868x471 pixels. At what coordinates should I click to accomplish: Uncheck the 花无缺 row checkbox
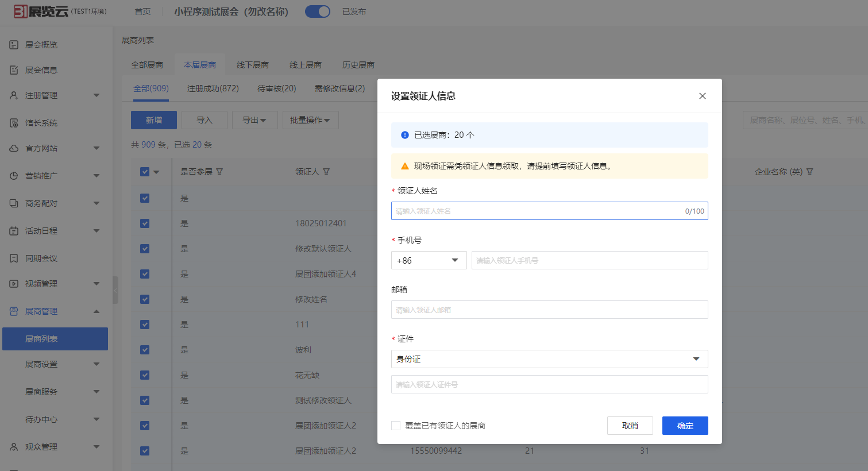coord(145,375)
